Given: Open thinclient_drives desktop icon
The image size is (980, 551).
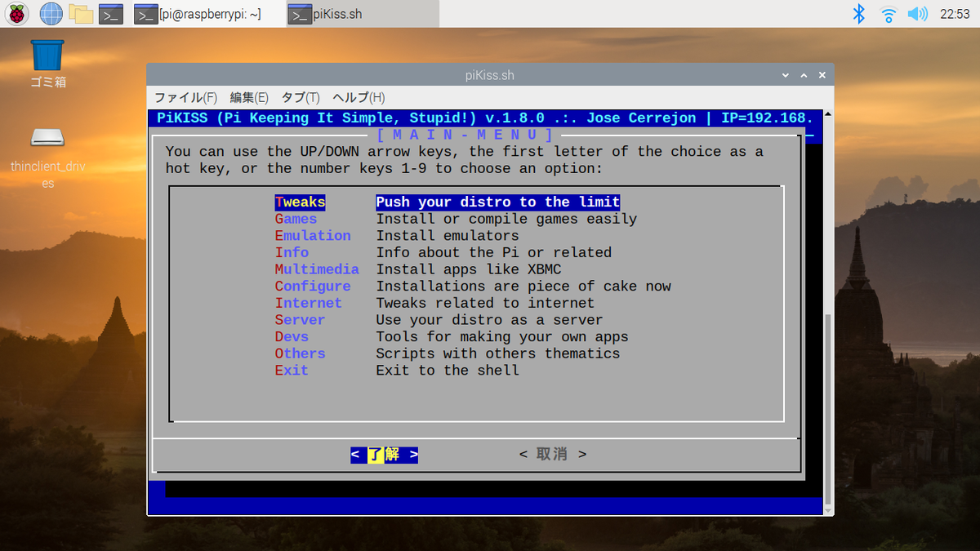Looking at the screenshot, I should pyautogui.click(x=47, y=158).
